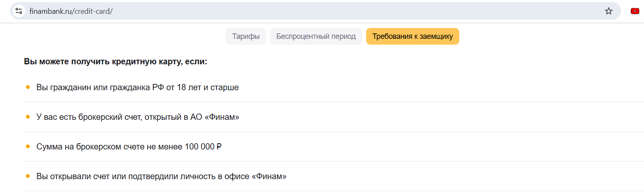Click orange bullet beside citizenship requirement
This screenshot has width=644, height=195.
click(x=28, y=87)
